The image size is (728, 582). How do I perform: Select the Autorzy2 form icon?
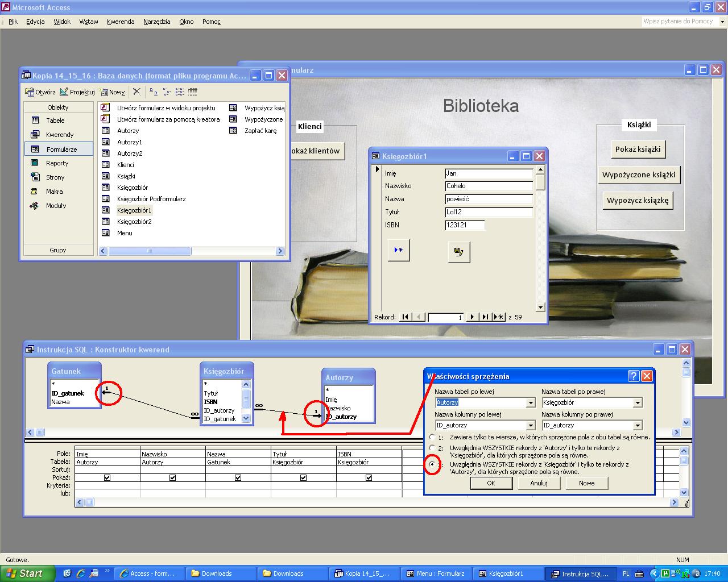click(106, 153)
